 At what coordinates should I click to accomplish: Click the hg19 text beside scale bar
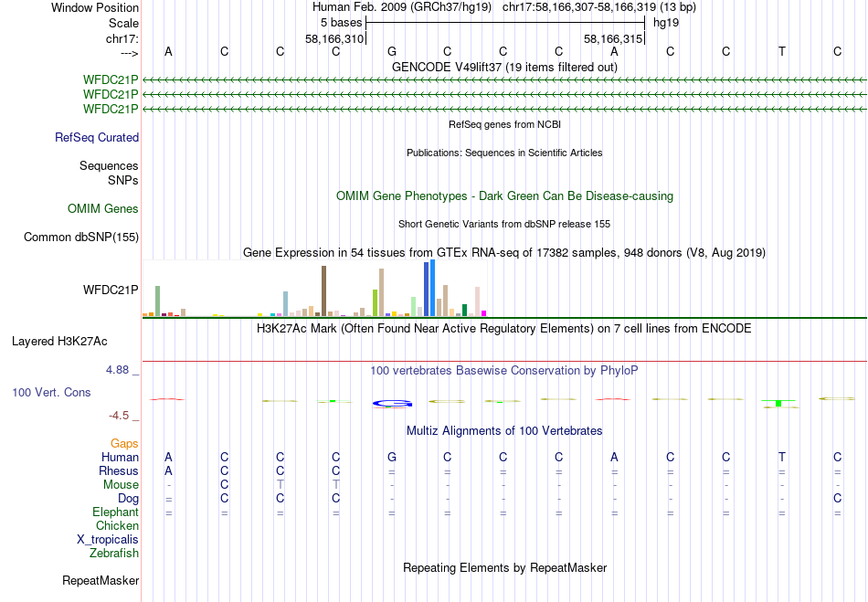(x=666, y=23)
